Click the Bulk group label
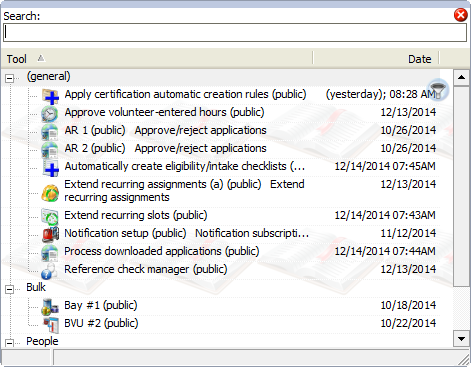 (36, 287)
